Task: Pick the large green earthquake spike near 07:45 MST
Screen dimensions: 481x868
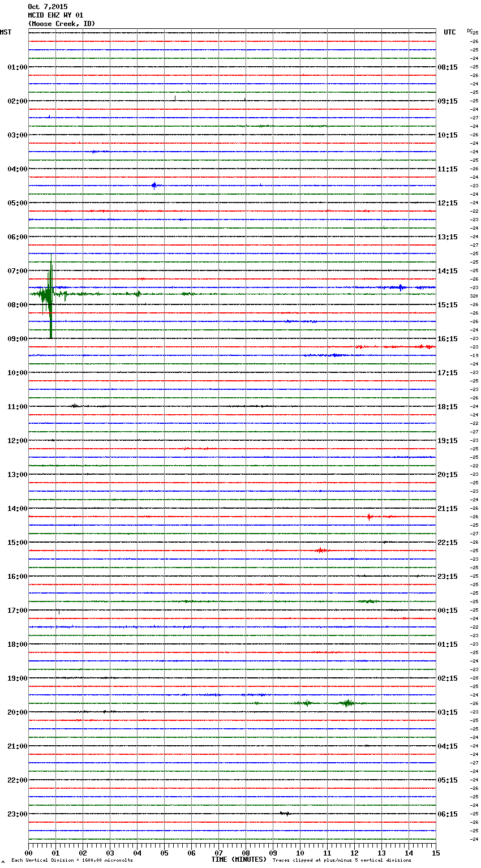Action: 50,295
